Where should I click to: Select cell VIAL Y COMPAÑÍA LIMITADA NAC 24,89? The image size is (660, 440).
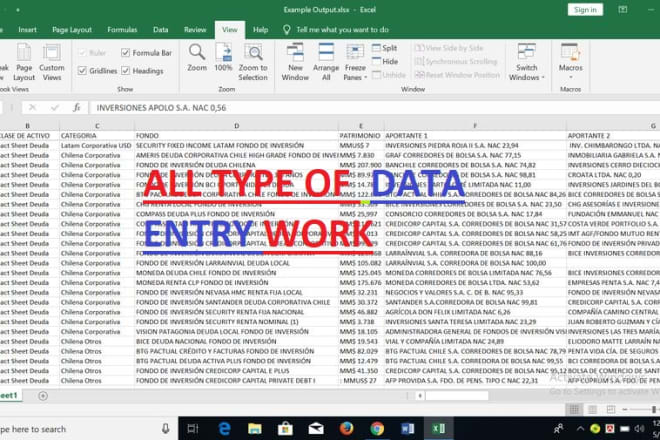[x=475, y=341]
